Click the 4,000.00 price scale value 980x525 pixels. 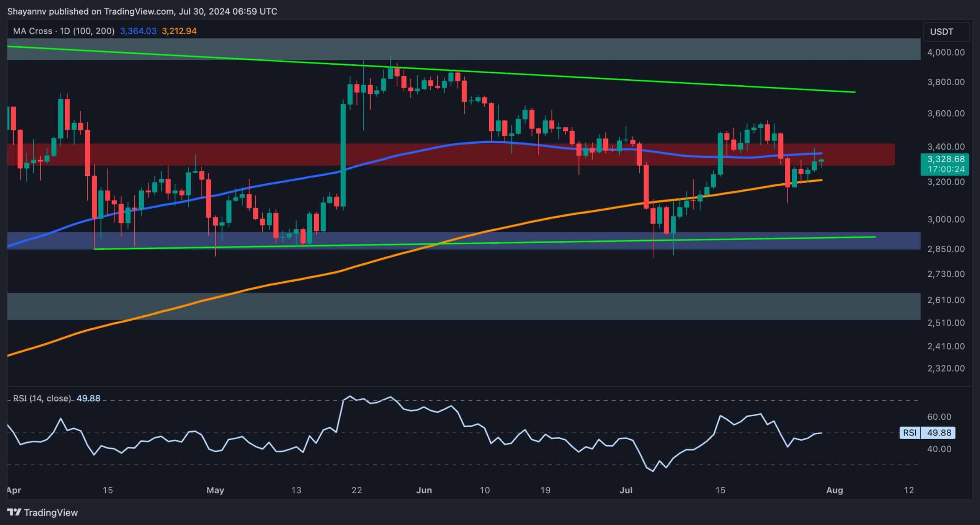946,53
